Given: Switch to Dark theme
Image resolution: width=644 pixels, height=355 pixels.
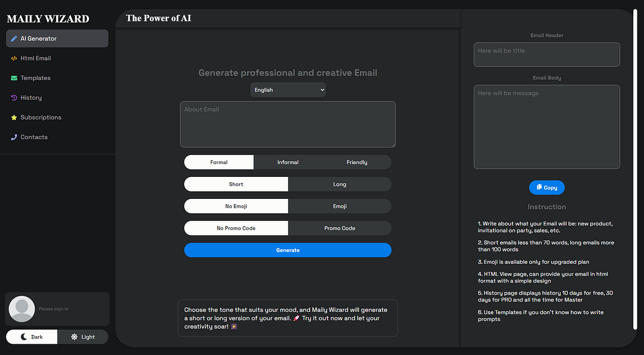Looking at the screenshot, I should tap(31, 337).
